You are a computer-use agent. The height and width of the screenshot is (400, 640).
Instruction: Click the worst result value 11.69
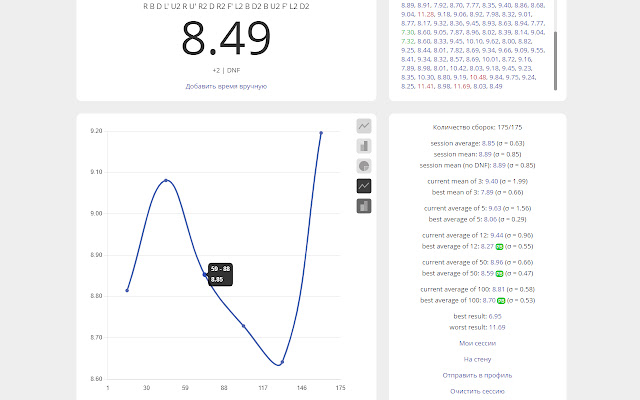[x=497, y=327]
